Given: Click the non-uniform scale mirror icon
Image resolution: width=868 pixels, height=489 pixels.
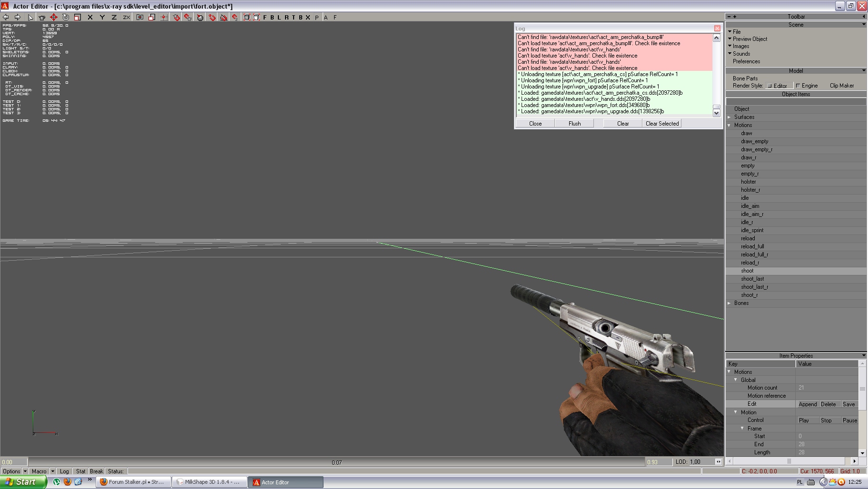Looking at the screenshot, I should click(x=140, y=17).
